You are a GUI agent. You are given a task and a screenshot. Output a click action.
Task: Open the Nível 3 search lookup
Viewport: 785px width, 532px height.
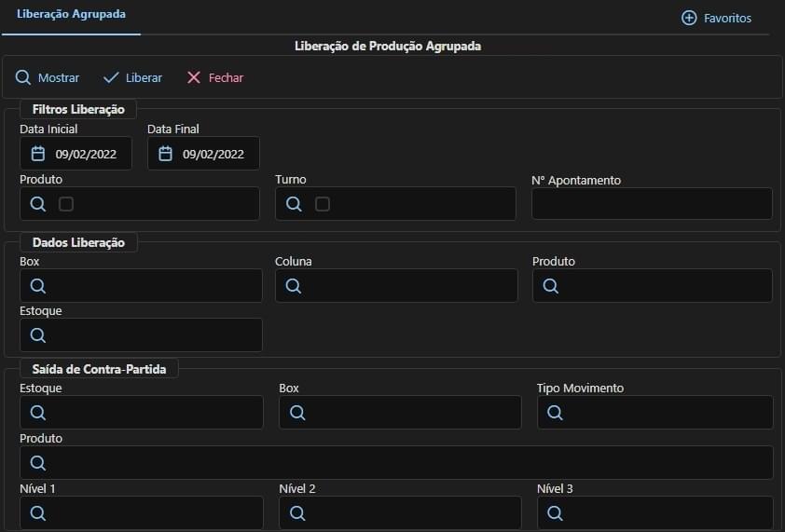tap(555, 513)
